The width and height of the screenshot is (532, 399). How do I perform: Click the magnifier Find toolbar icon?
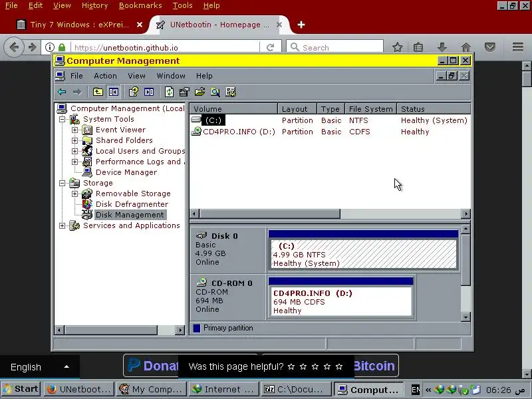(215, 92)
